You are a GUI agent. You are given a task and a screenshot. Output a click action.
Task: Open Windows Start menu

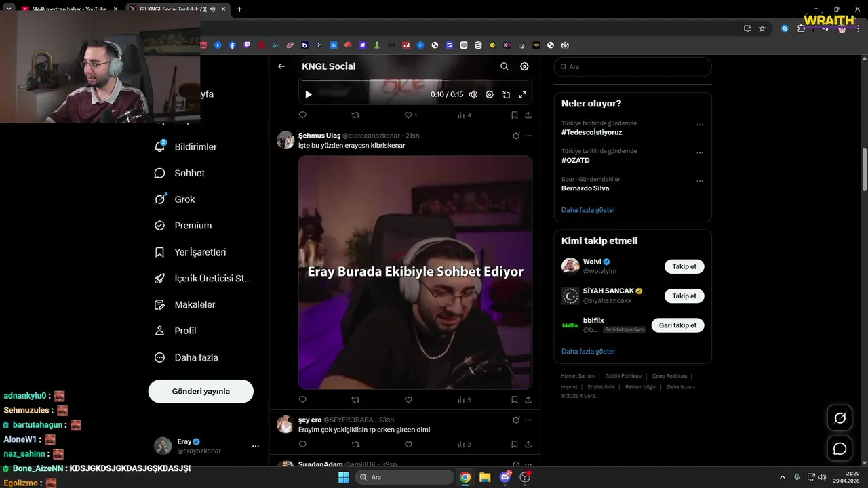coord(344,477)
